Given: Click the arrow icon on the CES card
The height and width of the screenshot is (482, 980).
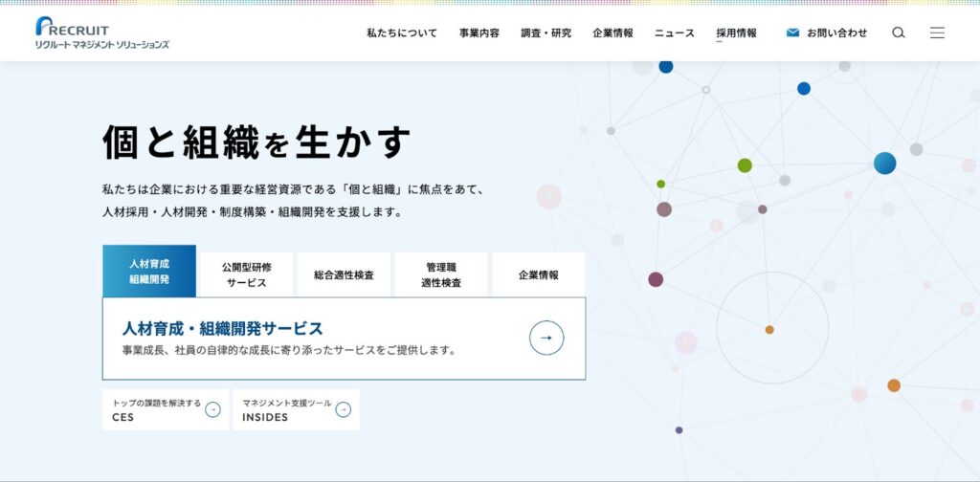Looking at the screenshot, I should pyautogui.click(x=213, y=409).
